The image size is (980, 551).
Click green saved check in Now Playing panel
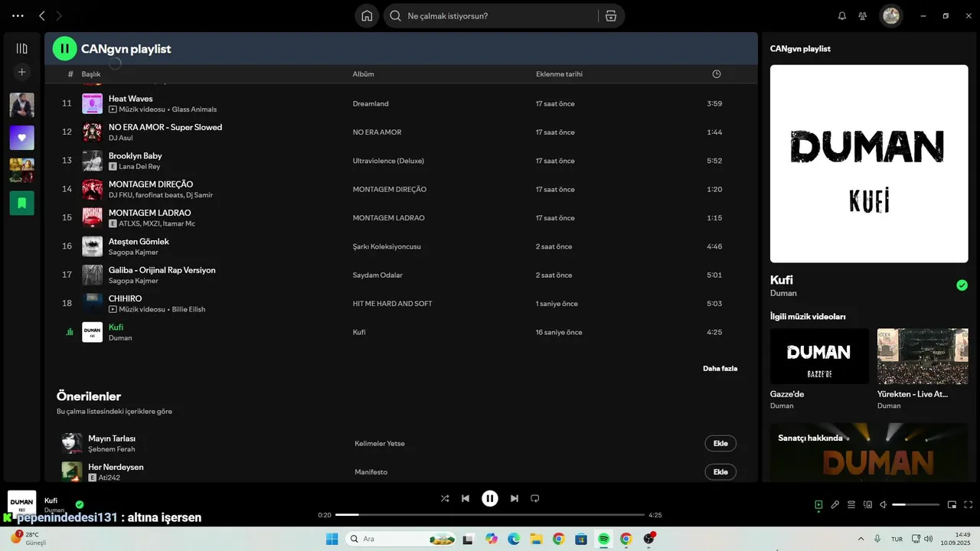click(x=962, y=285)
